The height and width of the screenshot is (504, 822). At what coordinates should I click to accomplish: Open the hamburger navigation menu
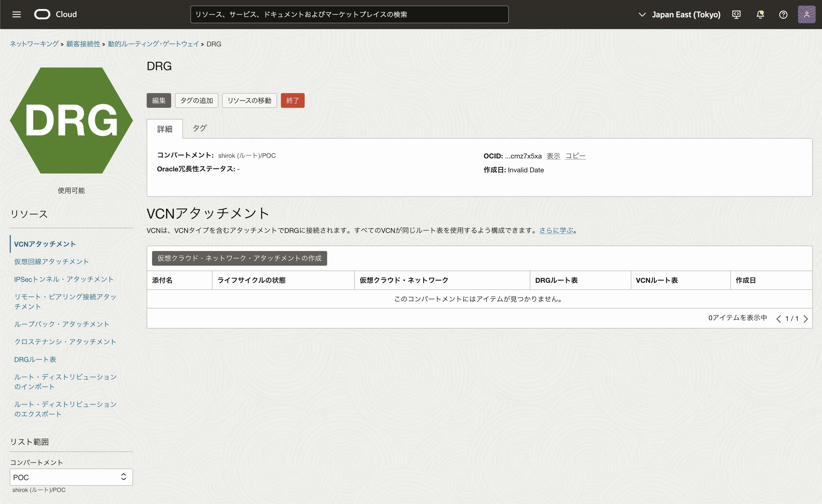click(x=16, y=14)
